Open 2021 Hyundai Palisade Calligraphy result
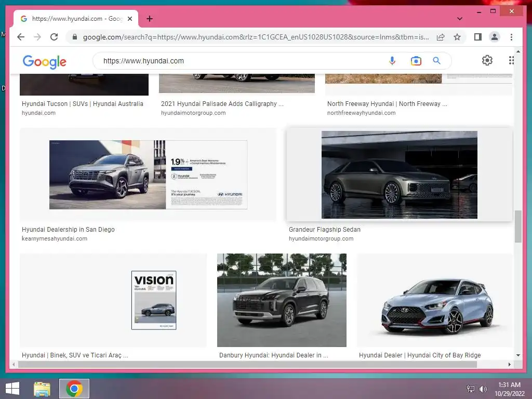Image resolution: width=532 pixels, height=399 pixels. click(x=222, y=104)
